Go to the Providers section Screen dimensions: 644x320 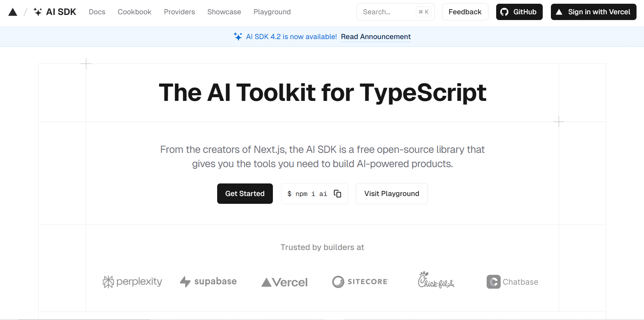click(x=179, y=12)
